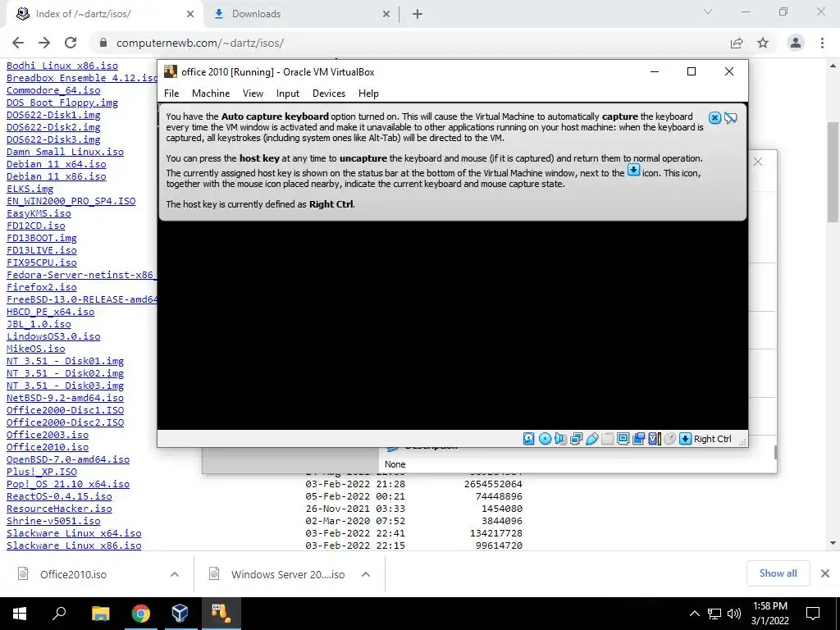Image resolution: width=840 pixels, height=630 pixels.
Task: Click the site padlock icon
Action: coord(103,43)
